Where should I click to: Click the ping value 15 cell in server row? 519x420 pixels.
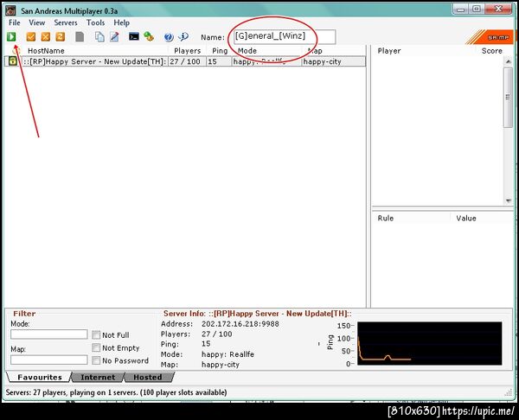click(219, 61)
